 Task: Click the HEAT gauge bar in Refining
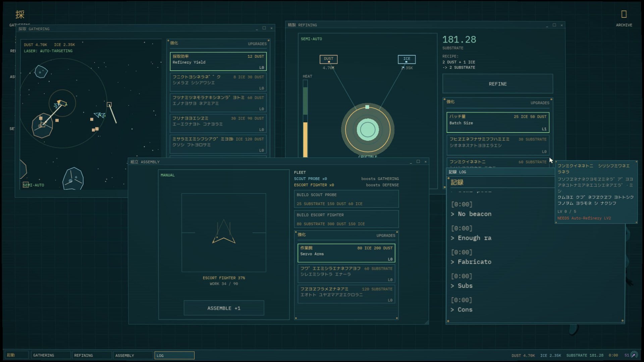(305, 118)
